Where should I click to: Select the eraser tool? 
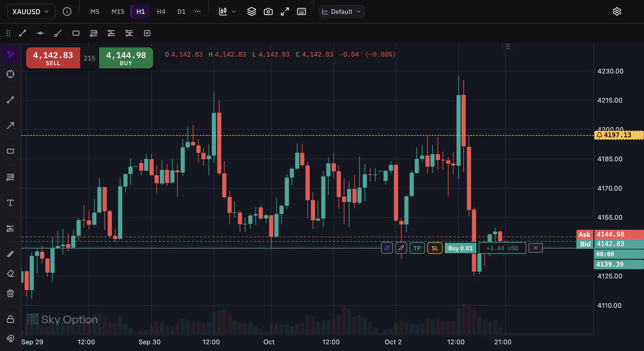(x=10, y=274)
